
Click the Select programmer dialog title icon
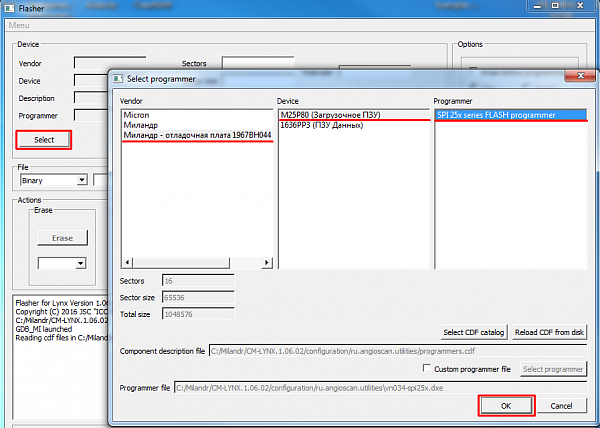pos(118,78)
